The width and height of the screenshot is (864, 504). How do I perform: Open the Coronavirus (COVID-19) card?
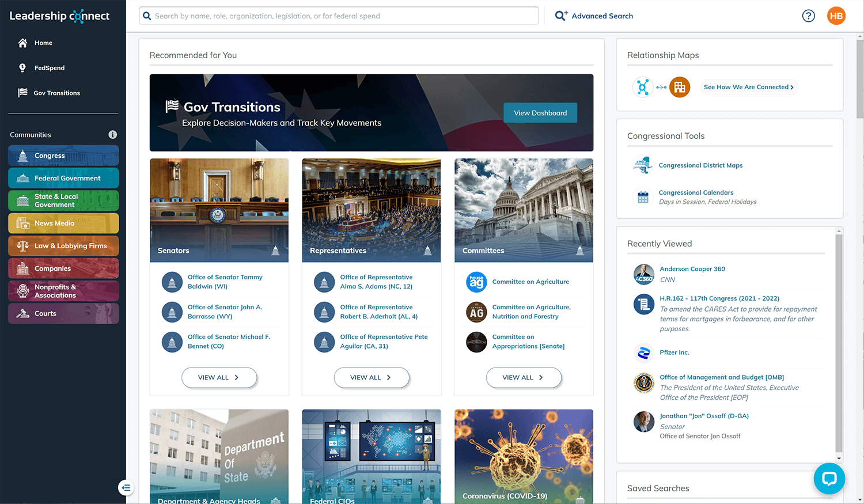[524, 457]
